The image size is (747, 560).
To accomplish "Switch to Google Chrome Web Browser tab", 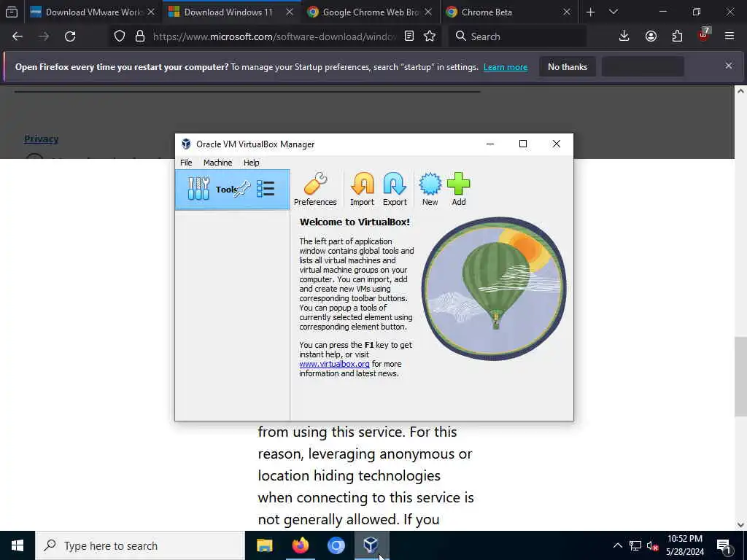I will point(370,12).
